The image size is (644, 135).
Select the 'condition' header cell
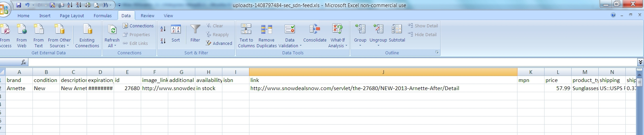(x=46, y=80)
